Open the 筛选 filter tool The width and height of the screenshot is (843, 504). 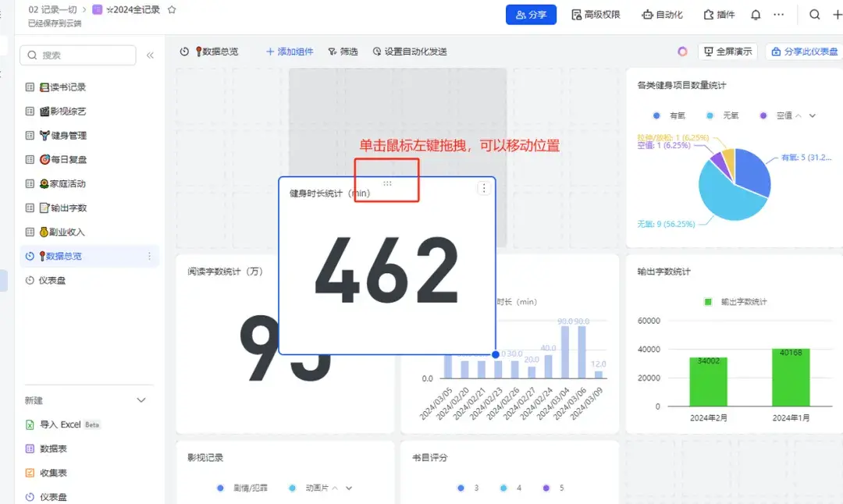point(343,51)
